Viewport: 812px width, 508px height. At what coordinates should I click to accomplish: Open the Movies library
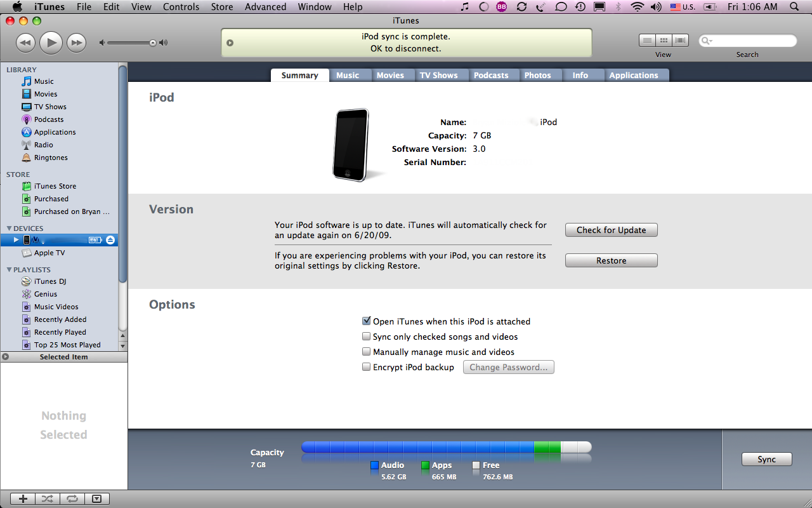(x=46, y=94)
